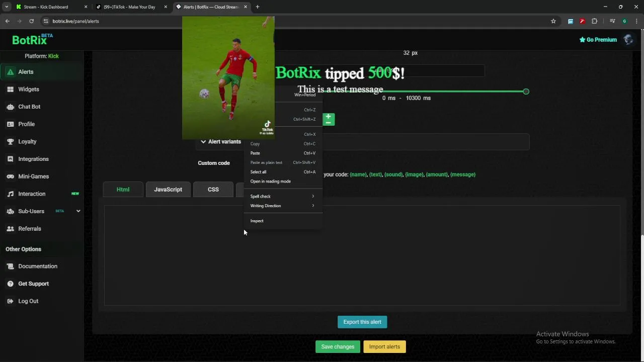
Task: Click the blue reader extension icon
Action: tap(571, 21)
